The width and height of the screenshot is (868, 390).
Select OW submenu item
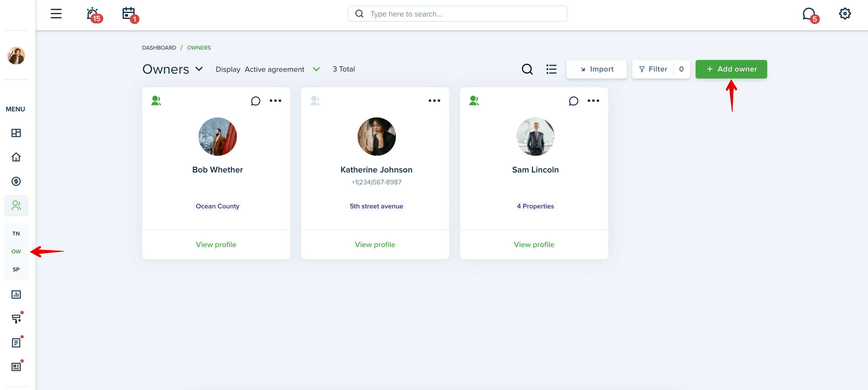coord(16,251)
